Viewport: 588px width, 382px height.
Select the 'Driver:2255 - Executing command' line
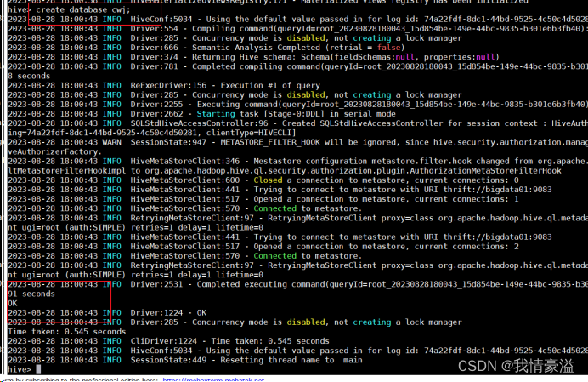coord(297,105)
